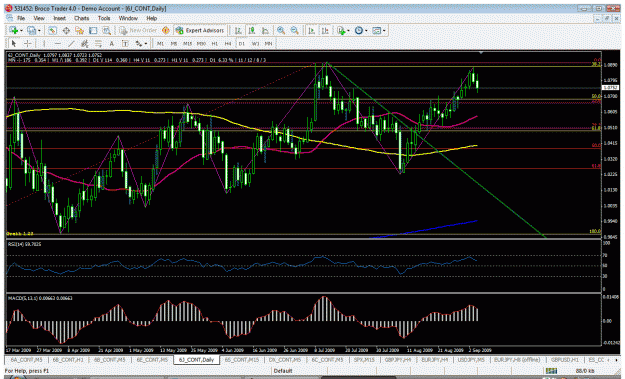Viewport: 625px width, 379px height.
Task: Open the Window menu
Action: coord(128,18)
